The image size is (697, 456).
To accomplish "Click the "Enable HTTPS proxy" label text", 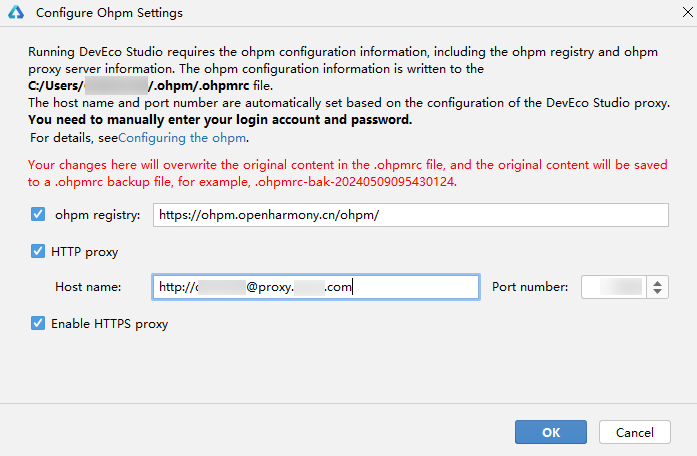I will point(110,323).
